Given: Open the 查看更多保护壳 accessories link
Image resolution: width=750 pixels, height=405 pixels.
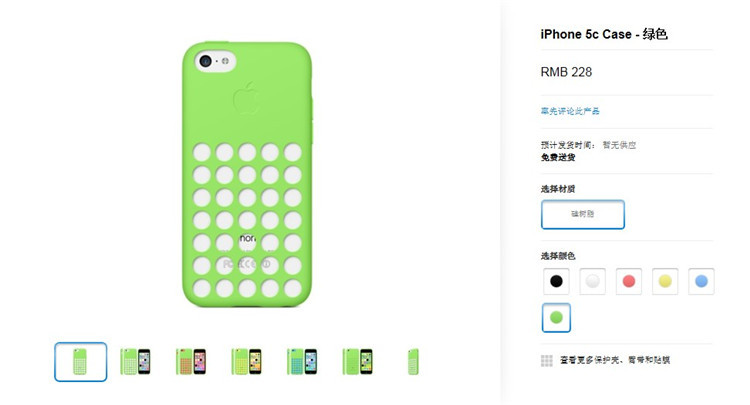Looking at the screenshot, I should [x=615, y=360].
